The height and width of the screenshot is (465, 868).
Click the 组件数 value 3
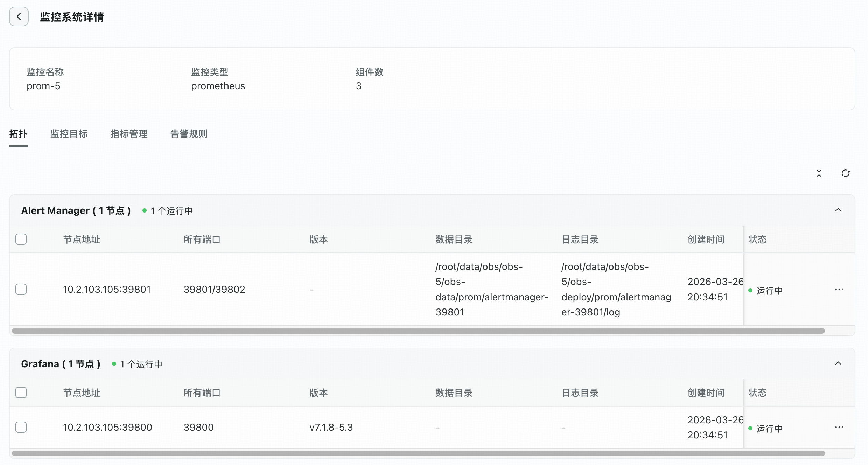[358, 86]
